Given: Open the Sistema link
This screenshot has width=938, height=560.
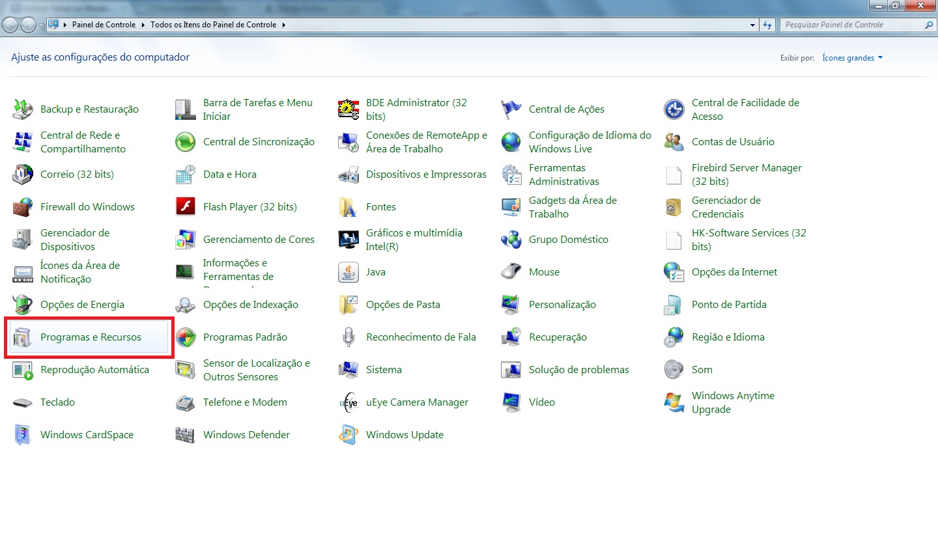Looking at the screenshot, I should coord(384,370).
